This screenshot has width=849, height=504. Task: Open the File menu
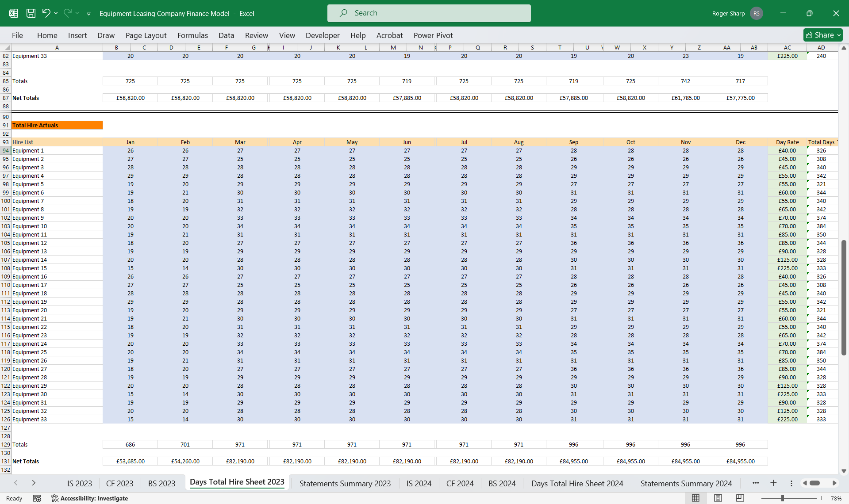(x=17, y=35)
